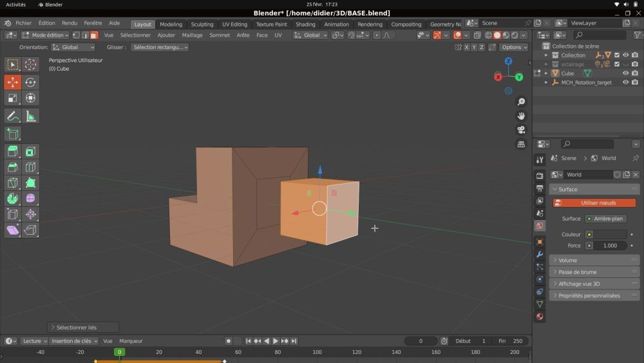Select the Edge Slide tool

[13, 214]
